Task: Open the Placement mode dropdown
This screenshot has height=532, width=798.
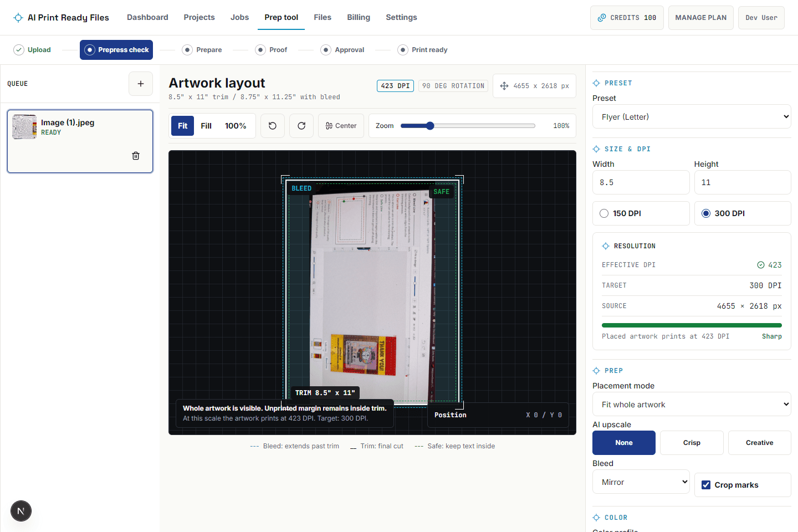Action: (x=692, y=405)
